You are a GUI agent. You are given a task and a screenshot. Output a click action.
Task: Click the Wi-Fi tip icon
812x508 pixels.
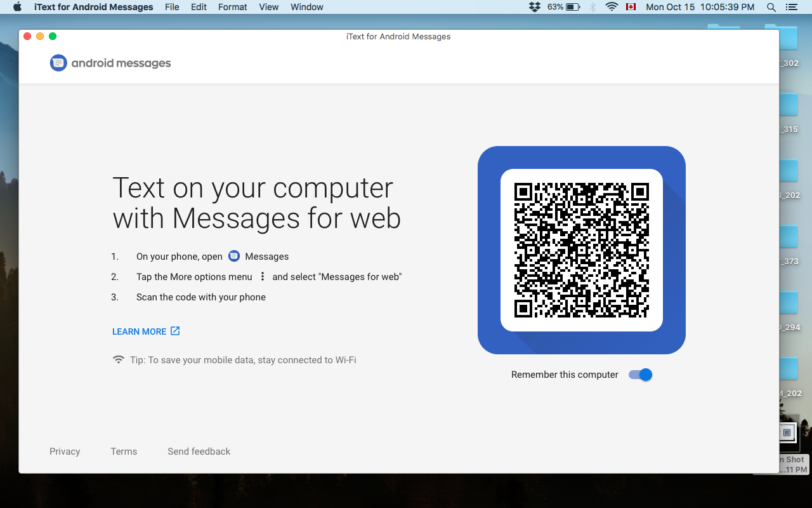pyautogui.click(x=119, y=359)
